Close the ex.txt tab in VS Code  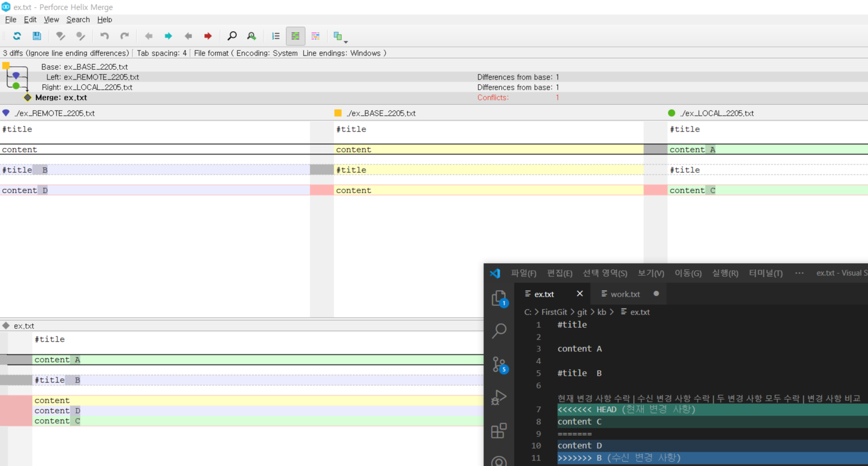pos(580,294)
